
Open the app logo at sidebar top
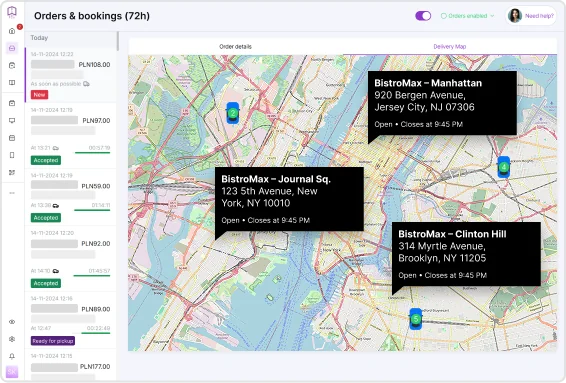(12, 11)
